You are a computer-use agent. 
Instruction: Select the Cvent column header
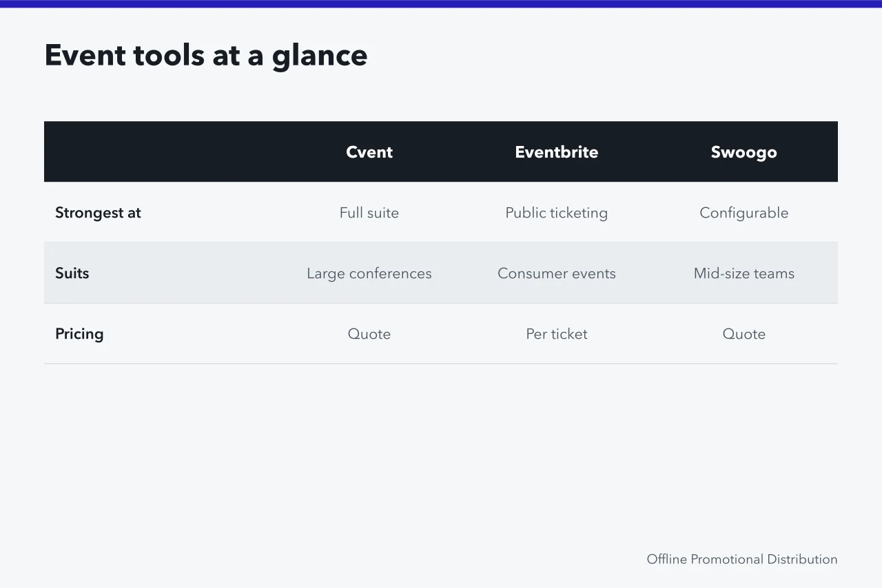point(369,152)
